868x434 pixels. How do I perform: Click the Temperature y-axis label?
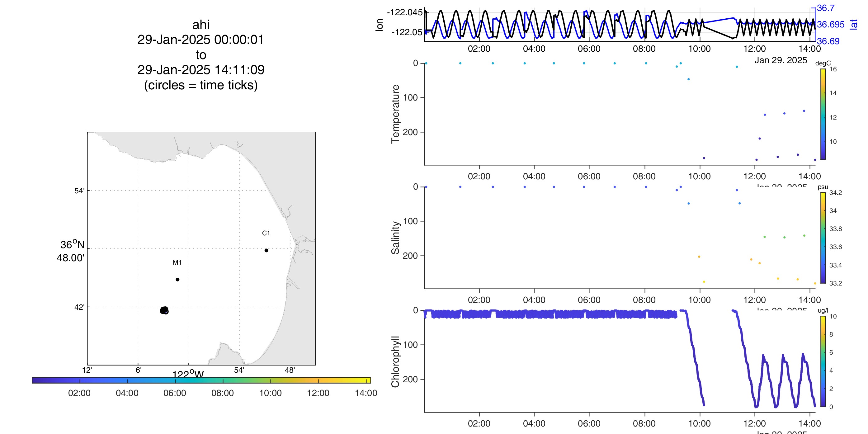(395, 114)
